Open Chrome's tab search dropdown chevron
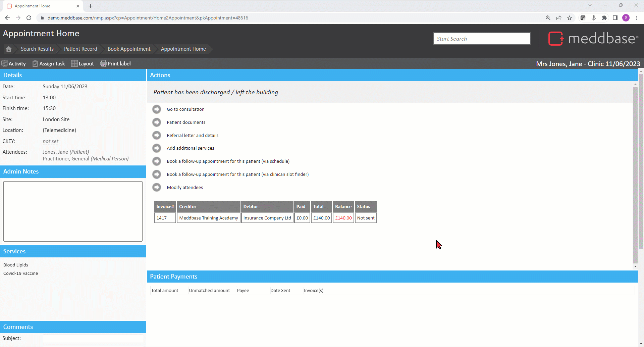 (590, 5)
